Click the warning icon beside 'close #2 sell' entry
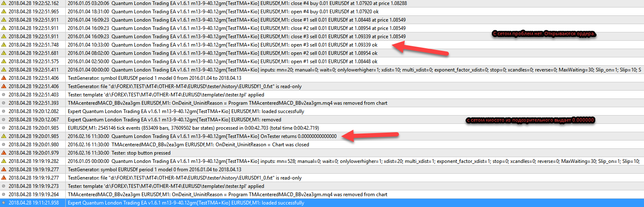 [4, 28]
